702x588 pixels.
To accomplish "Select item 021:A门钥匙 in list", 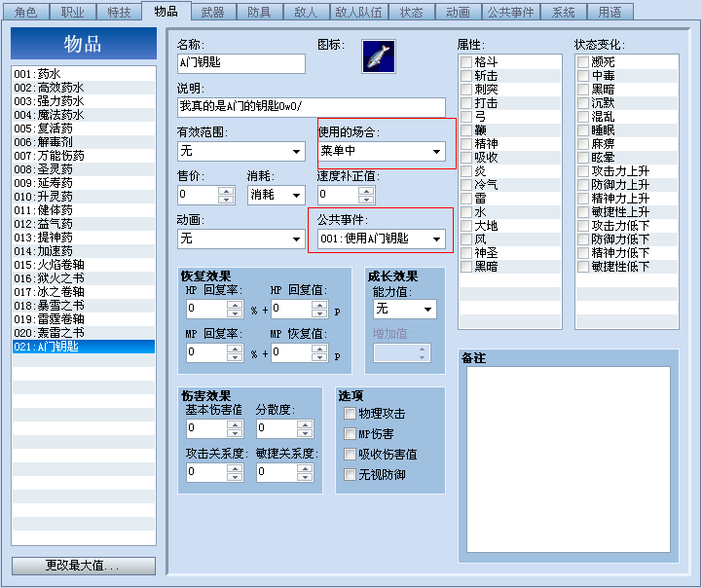I will pyautogui.click(x=84, y=347).
